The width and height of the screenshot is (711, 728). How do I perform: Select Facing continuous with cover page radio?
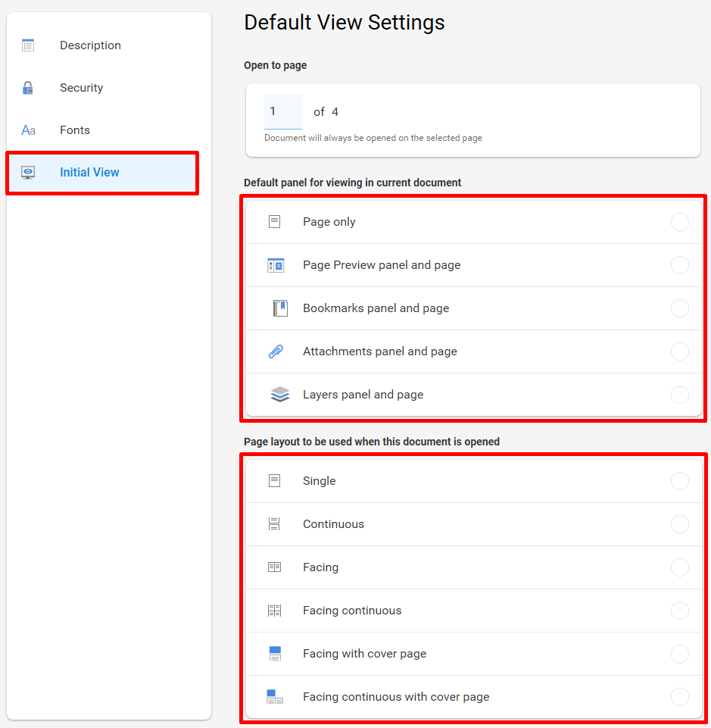tap(679, 697)
